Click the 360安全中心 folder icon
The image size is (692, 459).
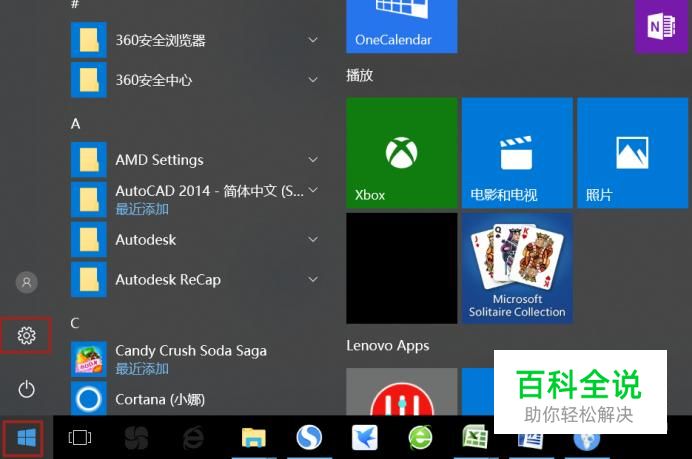[89, 80]
